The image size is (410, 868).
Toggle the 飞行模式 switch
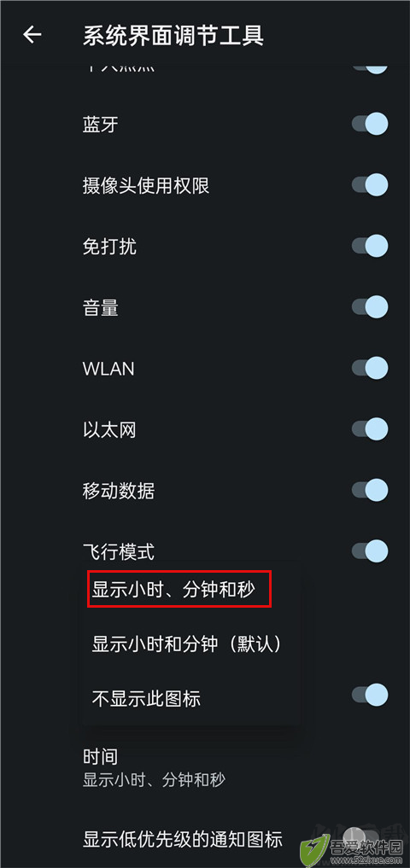tap(370, 551)
